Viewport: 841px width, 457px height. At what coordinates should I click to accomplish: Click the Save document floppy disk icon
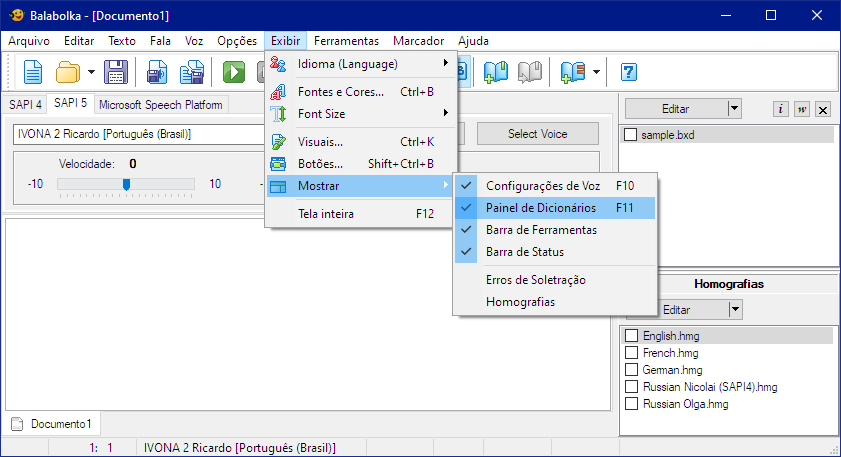[x=115, y=72]
